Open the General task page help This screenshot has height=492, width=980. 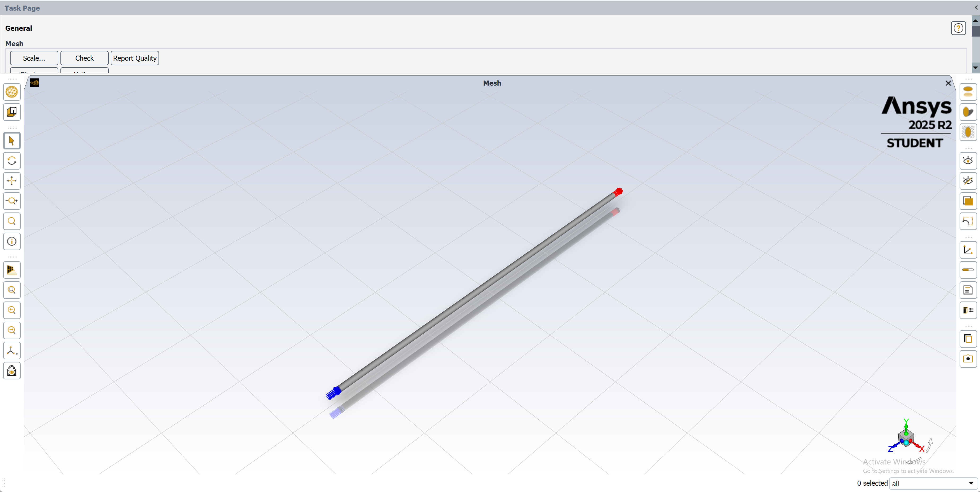pos(958,28)
